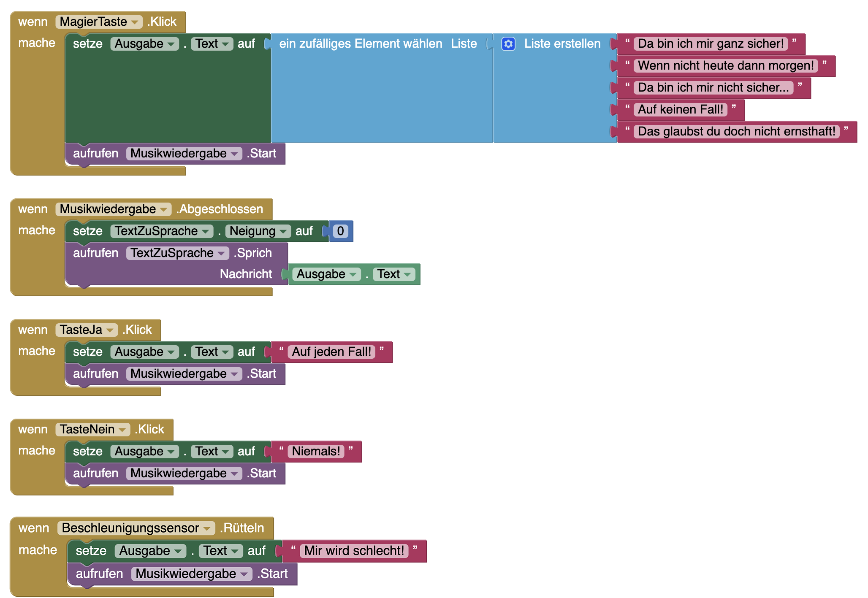Open Ausgabe dropdown in the green Nachricht getter
Screen dimensions: 868x598
353,274
